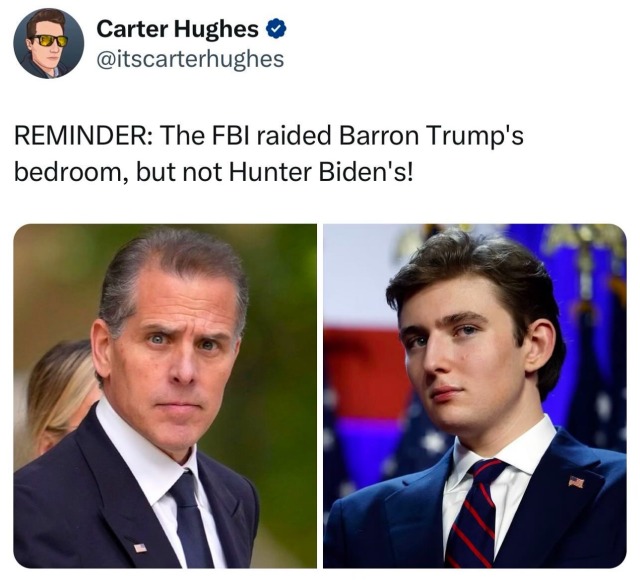
Task: Open the right photo of the dark-haired young man
Action: 475,396
